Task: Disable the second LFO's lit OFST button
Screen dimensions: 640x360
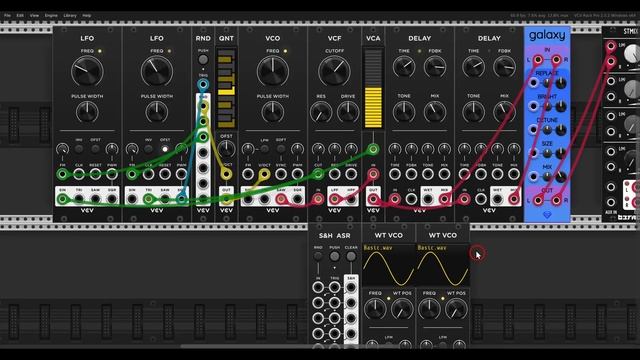Action: (x=165, y=149)
